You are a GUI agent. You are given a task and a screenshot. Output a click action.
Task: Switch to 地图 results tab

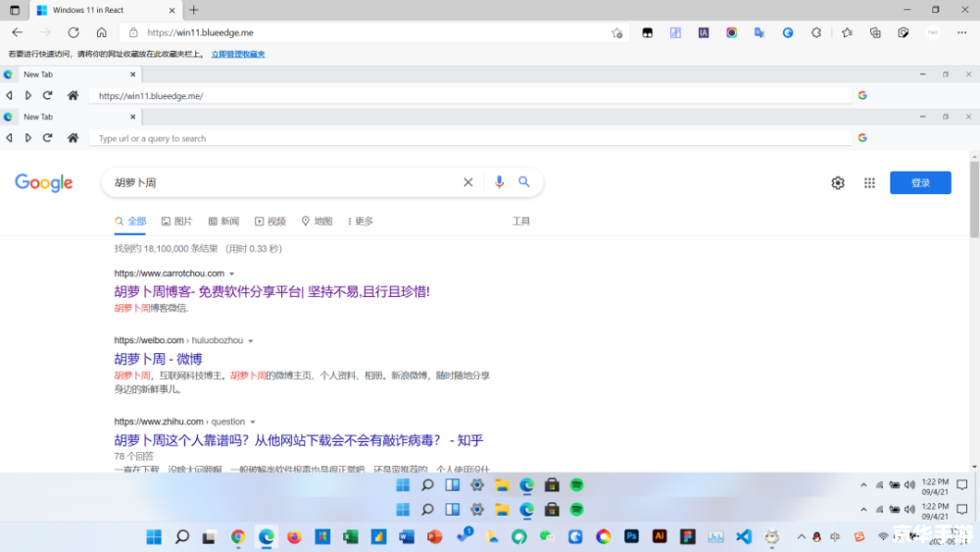click(317, 222)
